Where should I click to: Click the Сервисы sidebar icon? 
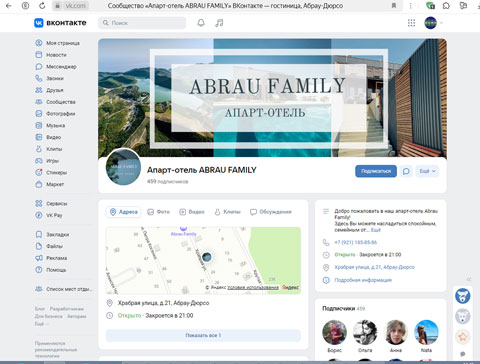(39, 203)
